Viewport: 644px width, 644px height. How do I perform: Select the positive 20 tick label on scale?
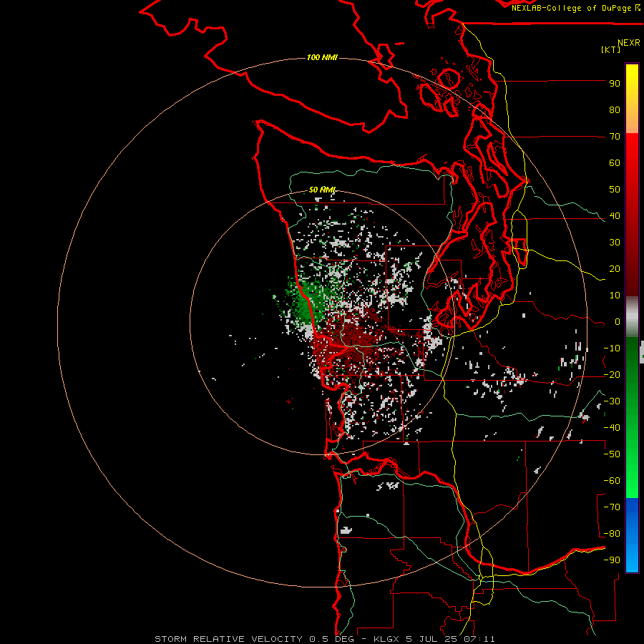(x=615, y=269)
